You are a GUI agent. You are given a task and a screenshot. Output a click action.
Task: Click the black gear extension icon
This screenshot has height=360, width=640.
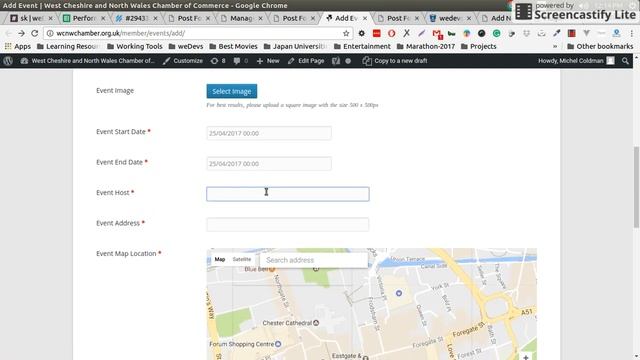tap(362, 33)
